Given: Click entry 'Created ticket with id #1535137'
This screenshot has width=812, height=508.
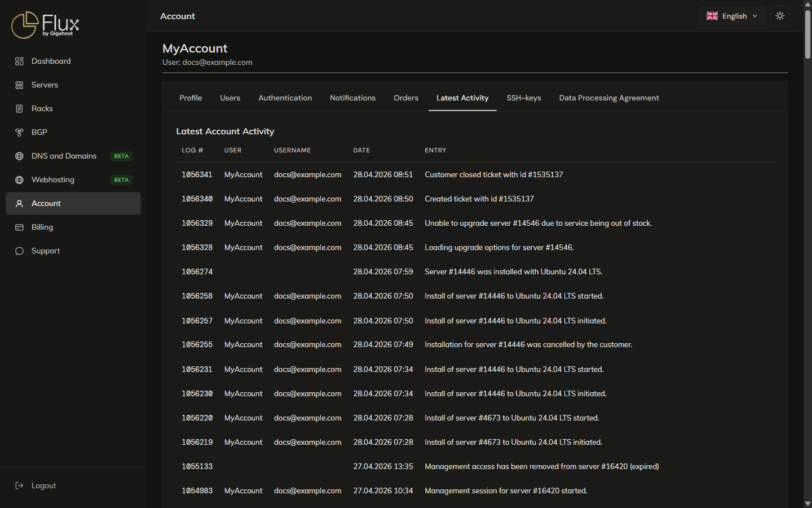Looking at the screenshot, I should [479, 199].
